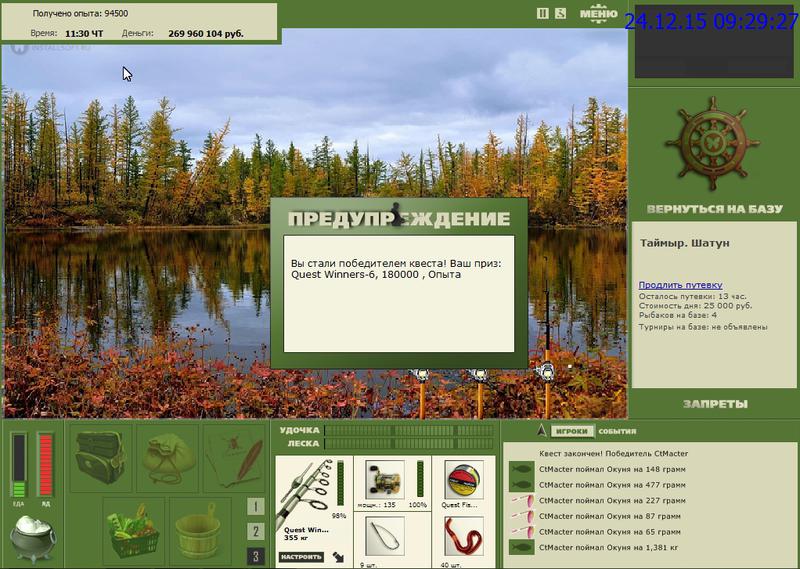800x569 pixels.
Task: Click the diagonal arrow beside Настроить
Action: point(338,557)
